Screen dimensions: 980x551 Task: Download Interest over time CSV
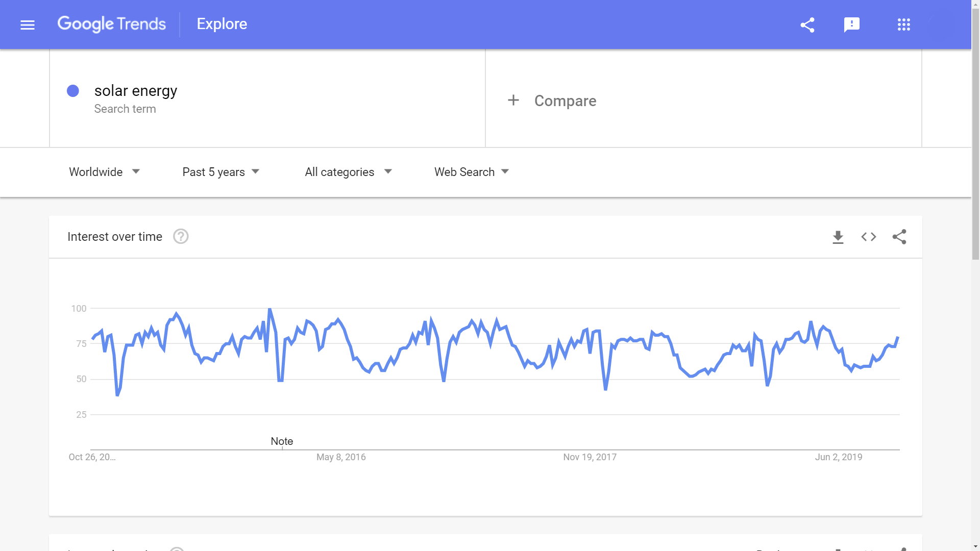(x=838, y=237)
